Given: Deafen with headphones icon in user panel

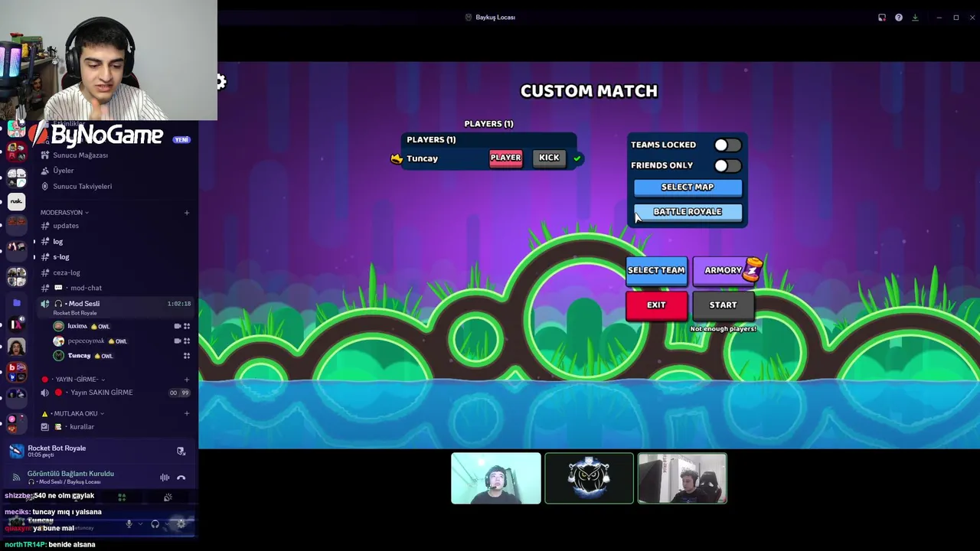Looking at the screenshot, I should point(155,524).
